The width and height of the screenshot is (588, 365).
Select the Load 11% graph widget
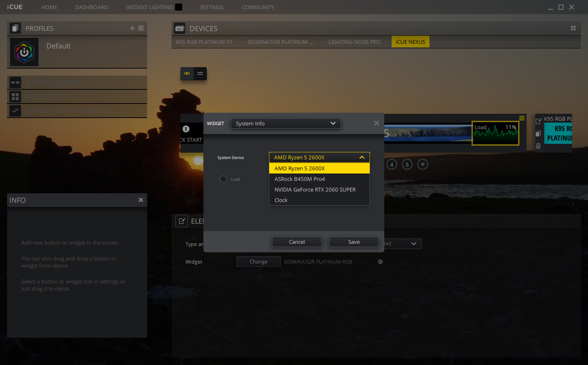[x=496, y=133]
